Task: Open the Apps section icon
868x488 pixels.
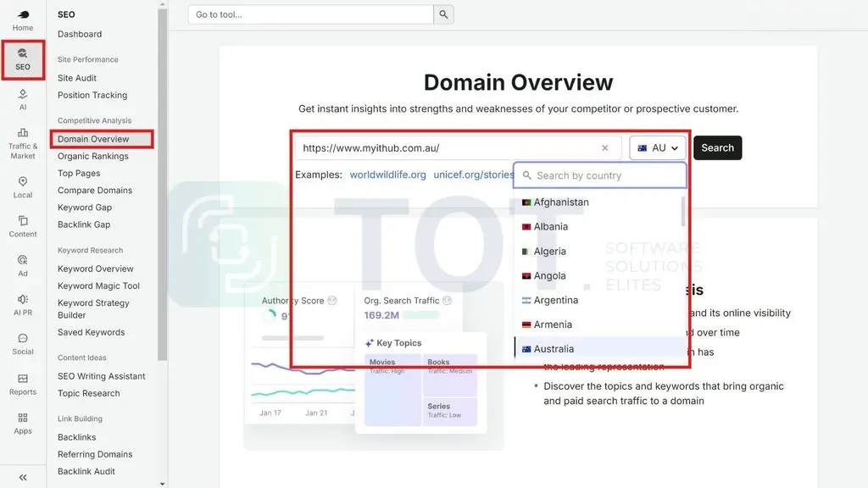Action: point(23,424)
